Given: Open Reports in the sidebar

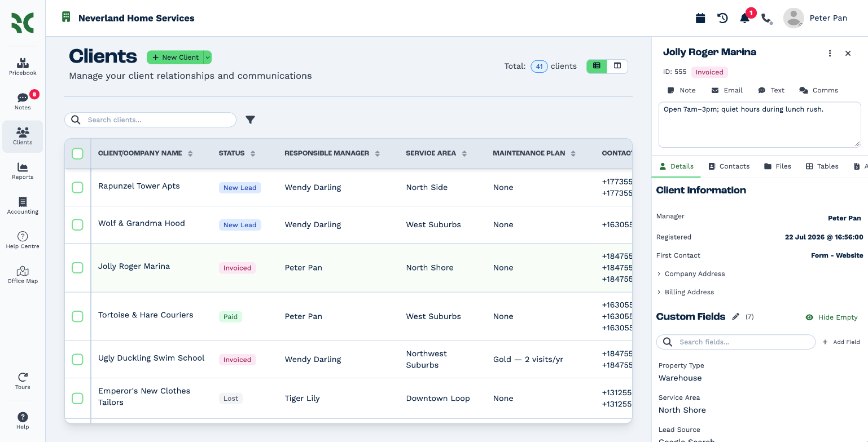Looking at the screenshot, I should click(x=23, y=171).
